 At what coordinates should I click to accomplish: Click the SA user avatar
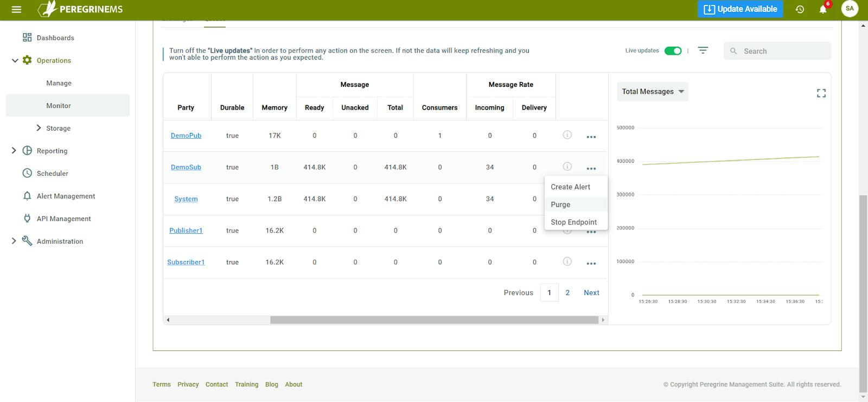point(850,9)
